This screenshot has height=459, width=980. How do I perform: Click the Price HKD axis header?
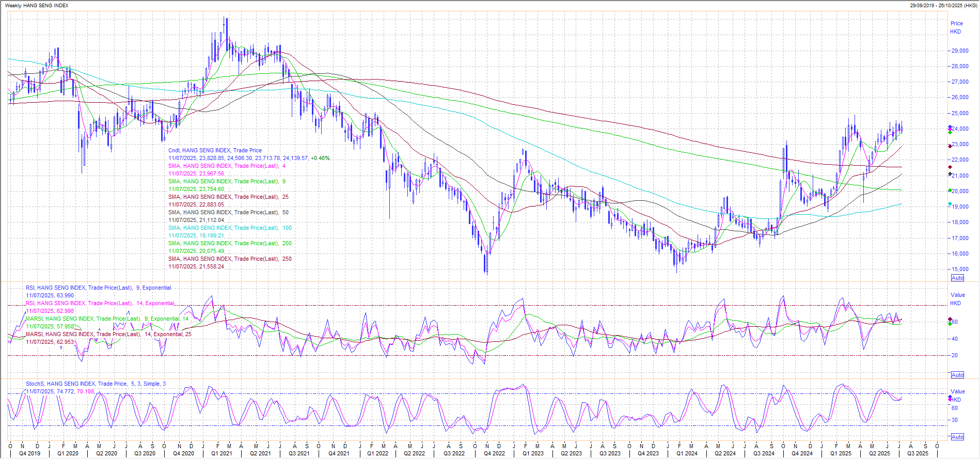tap(956, 27)
